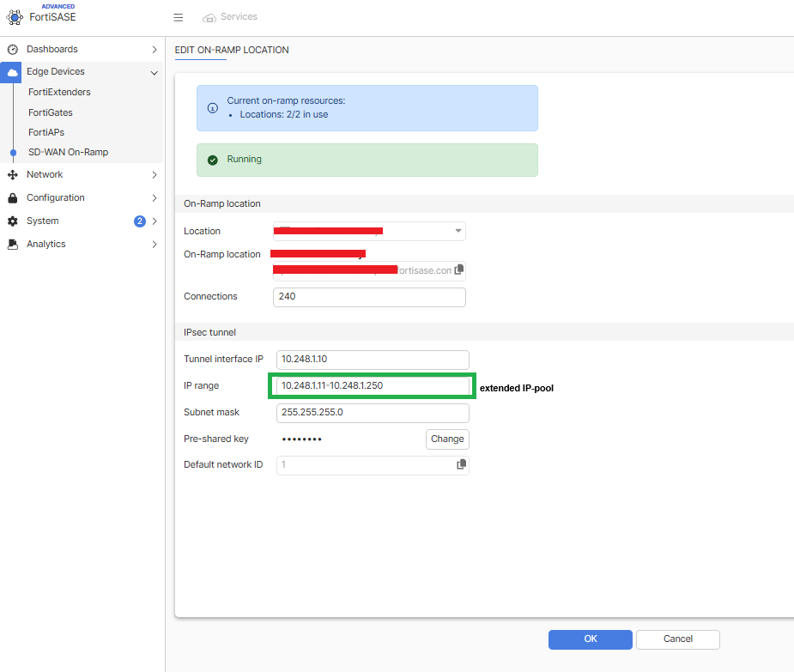Click the Connections input field
The height and width of the screenshot is (672, 794).
(369, 297)
